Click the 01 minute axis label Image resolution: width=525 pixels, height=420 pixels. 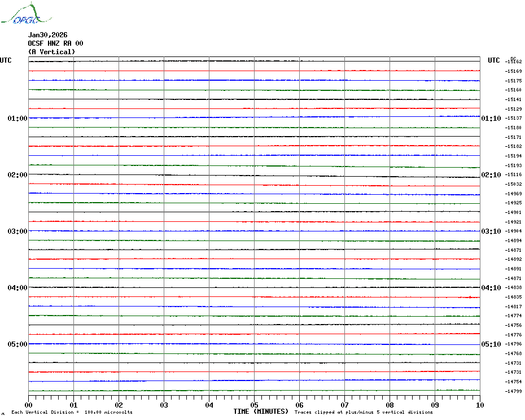[x=73, y=405]
